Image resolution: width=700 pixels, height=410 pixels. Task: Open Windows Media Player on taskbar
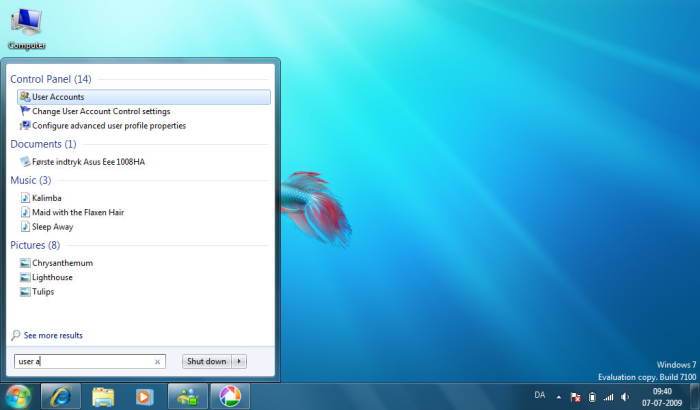pyautogui.click(x=144, y=396)
